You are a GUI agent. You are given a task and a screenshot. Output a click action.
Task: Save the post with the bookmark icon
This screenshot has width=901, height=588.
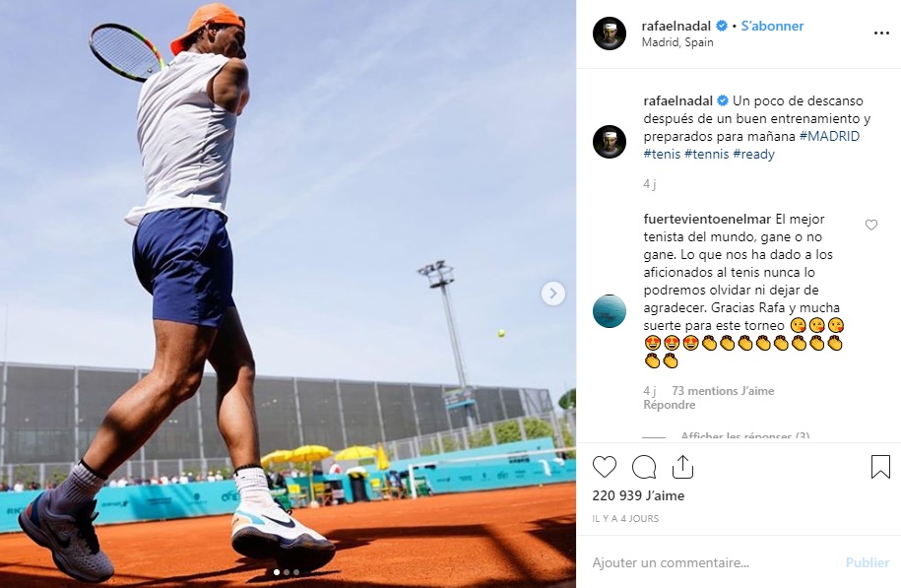click(x=880, y=467)
